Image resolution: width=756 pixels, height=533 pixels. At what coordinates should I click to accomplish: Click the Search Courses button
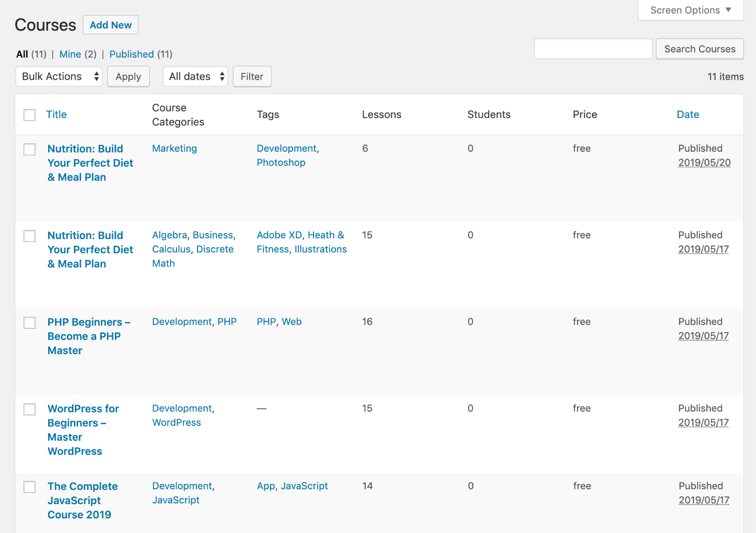(699, 49)
